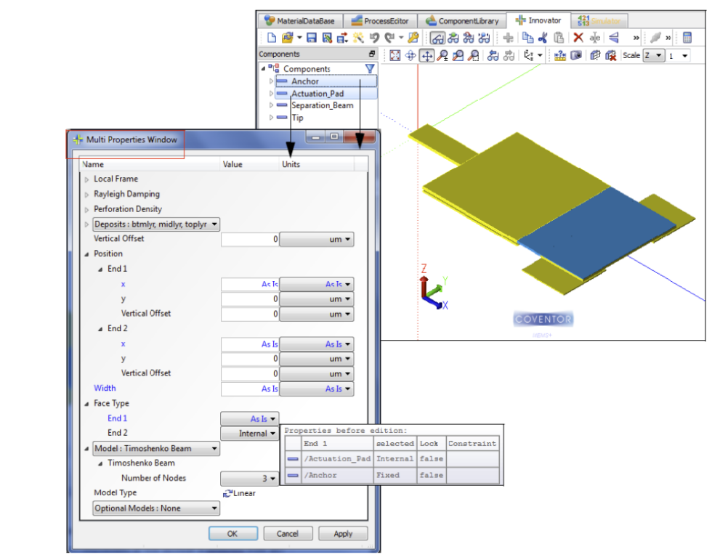Image resolution: width=728 pixels, height=560 pixels.
Task: Click the Copy icon in the Innovator toolbar
Action: pos(528,38)
